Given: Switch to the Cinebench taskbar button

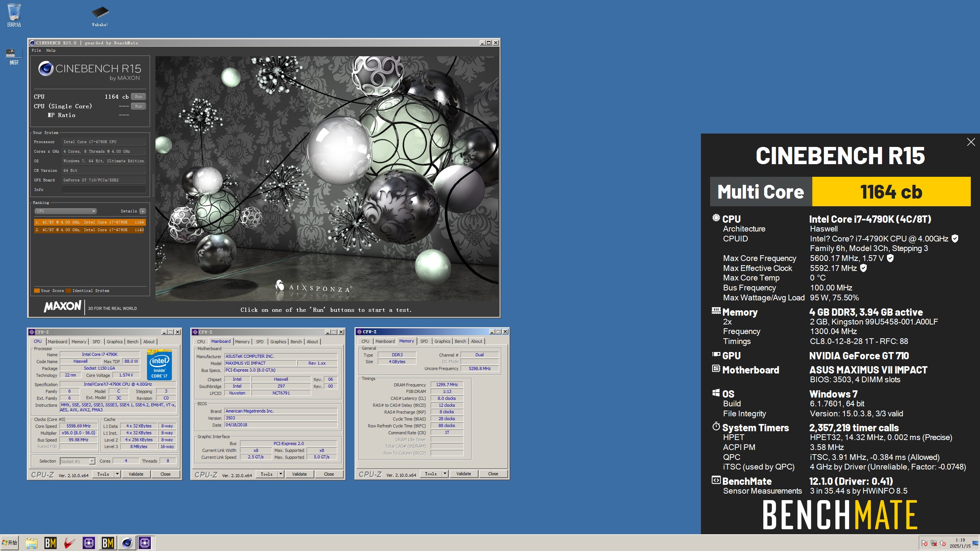Looking at the screenshot, I should [127, 543].
